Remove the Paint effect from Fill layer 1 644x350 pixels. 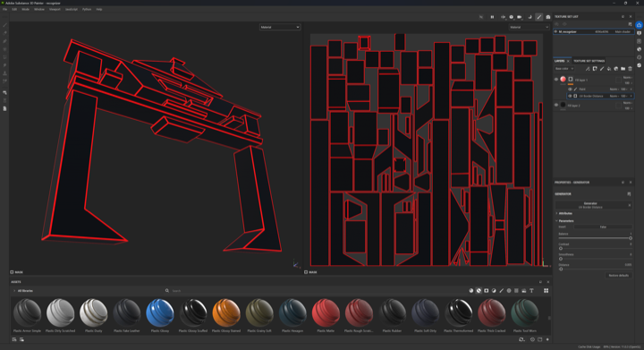[x=631, y=90]
